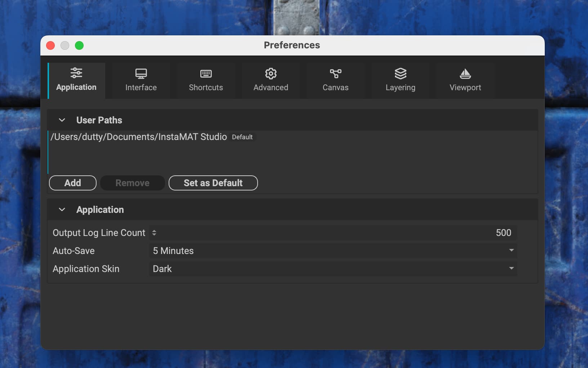Viewport: 588px width, 368px height.
Task: Click the Canvas node graph icon
Action: (x=335, y=74)
